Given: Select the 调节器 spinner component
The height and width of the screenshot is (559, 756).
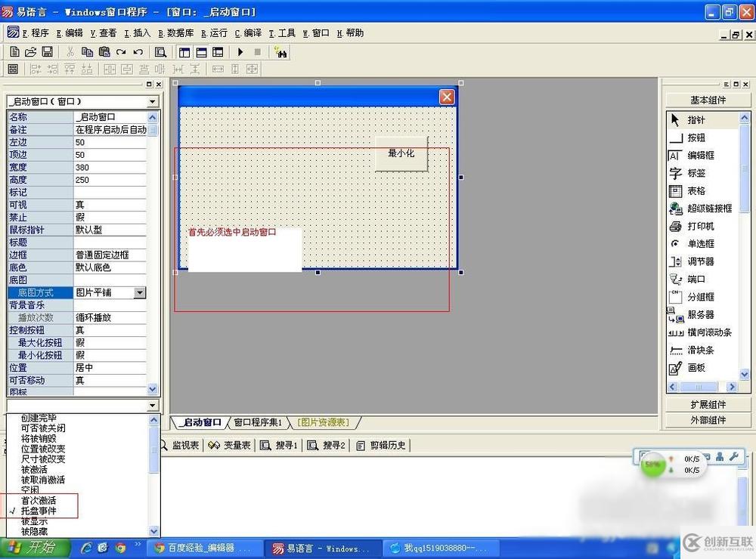Looking at the screenshot, I should click(x=702, y=261).
